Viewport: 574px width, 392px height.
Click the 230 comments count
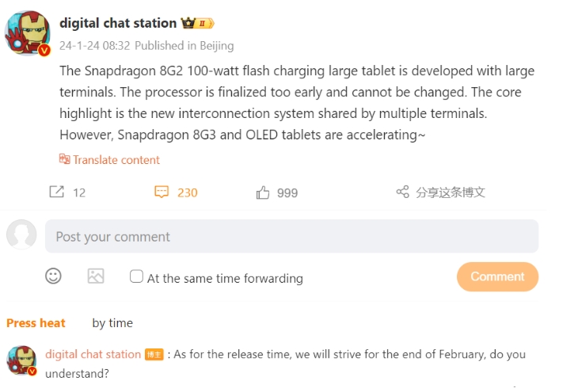(x=188, y=192)
